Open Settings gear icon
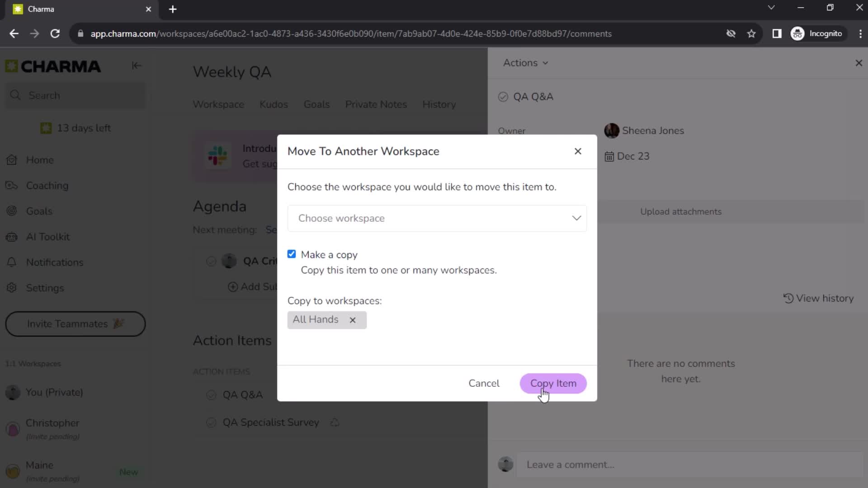This screenshot has width=868, height=488. pos(12,288)
